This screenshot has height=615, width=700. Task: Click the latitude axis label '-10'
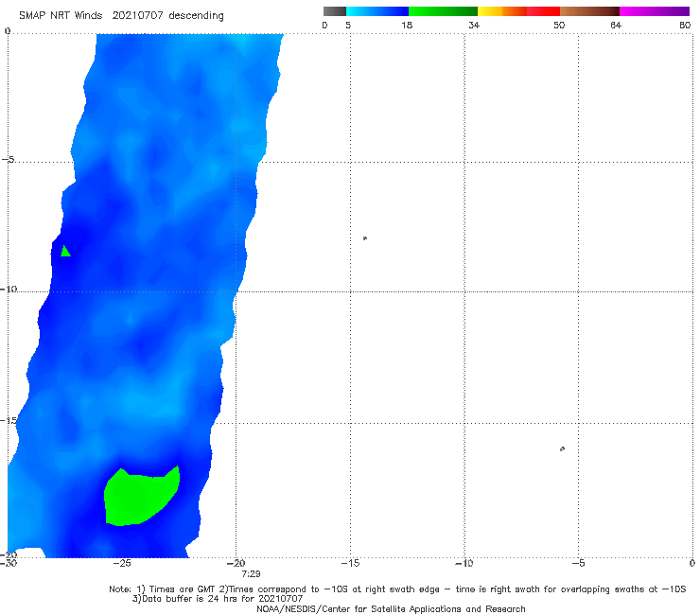(9, 289)
